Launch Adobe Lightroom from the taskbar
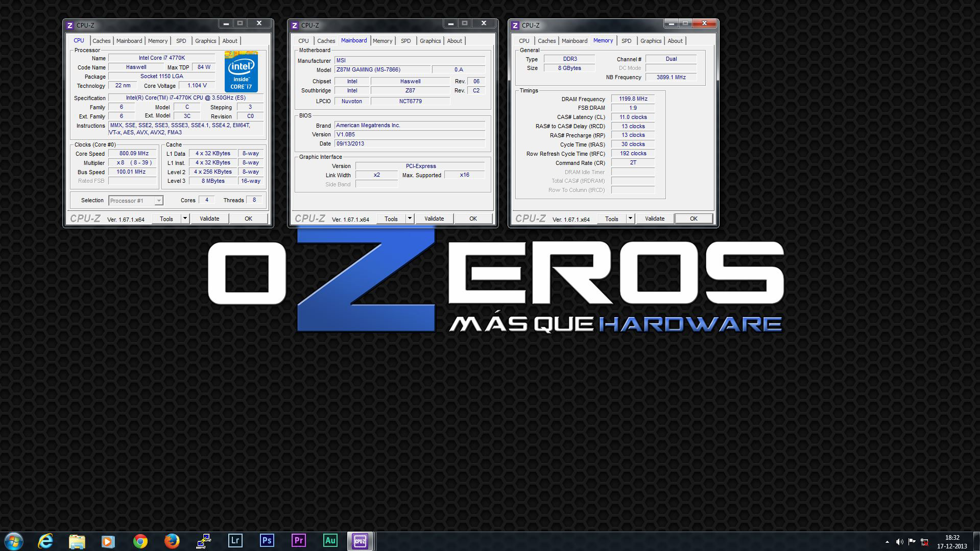The image size is (980, 551). tap(235, 540)
